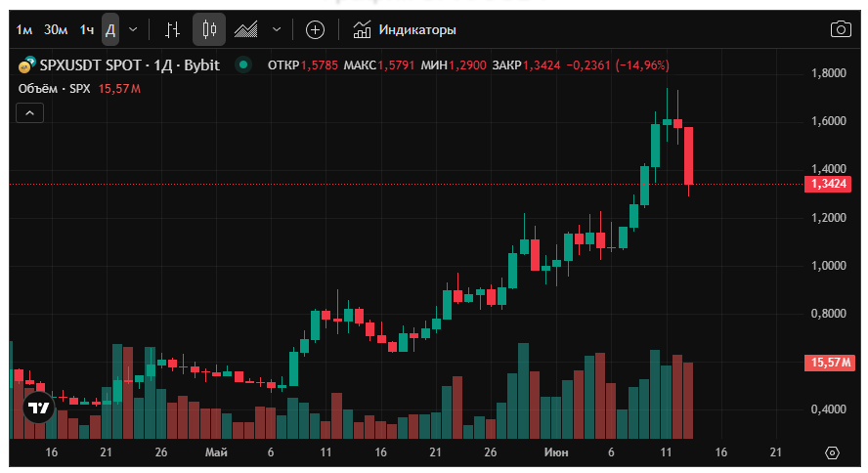
Task: Click the 15,57M volume axis label
Action: pos(829,363)
